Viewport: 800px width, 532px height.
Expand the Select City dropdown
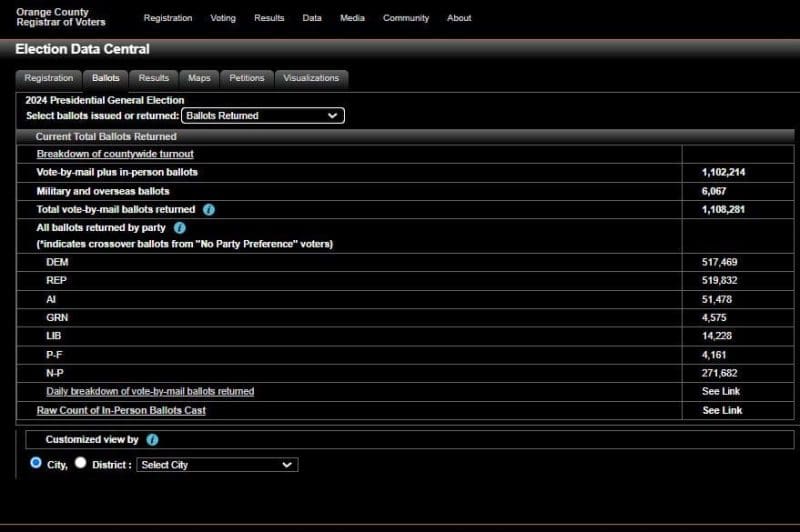click(x=217, y=465)
